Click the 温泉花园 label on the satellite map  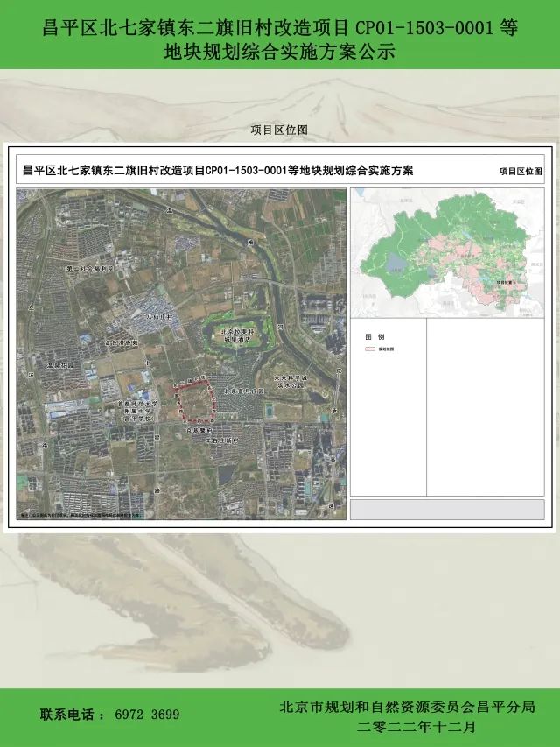coord(59,364)
